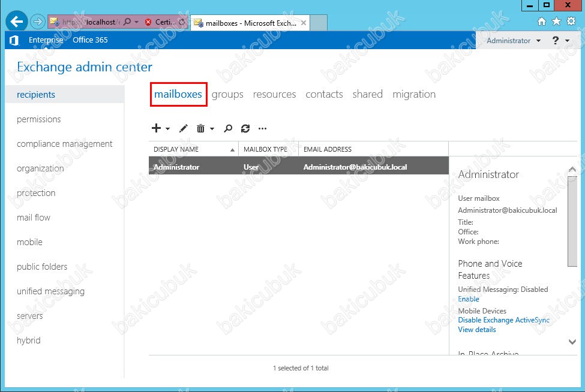Open permissions in the left navigation

(39, 119)
